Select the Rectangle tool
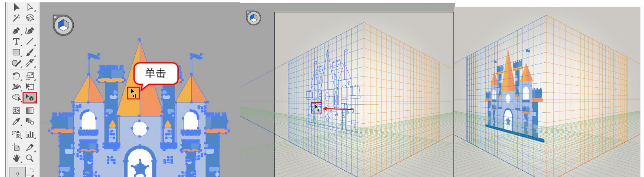Viewport: 644px width, 177px height. click(16, 52)
